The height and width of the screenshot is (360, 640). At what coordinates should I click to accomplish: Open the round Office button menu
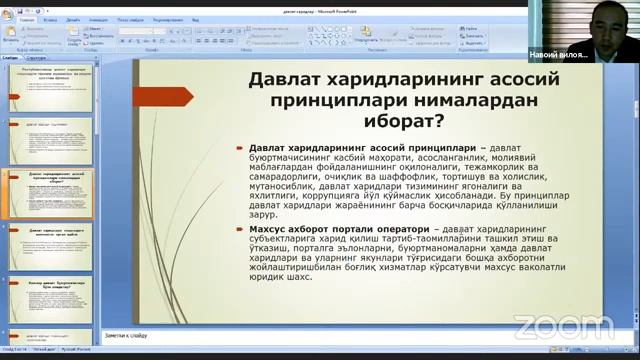tap(7, 15)
